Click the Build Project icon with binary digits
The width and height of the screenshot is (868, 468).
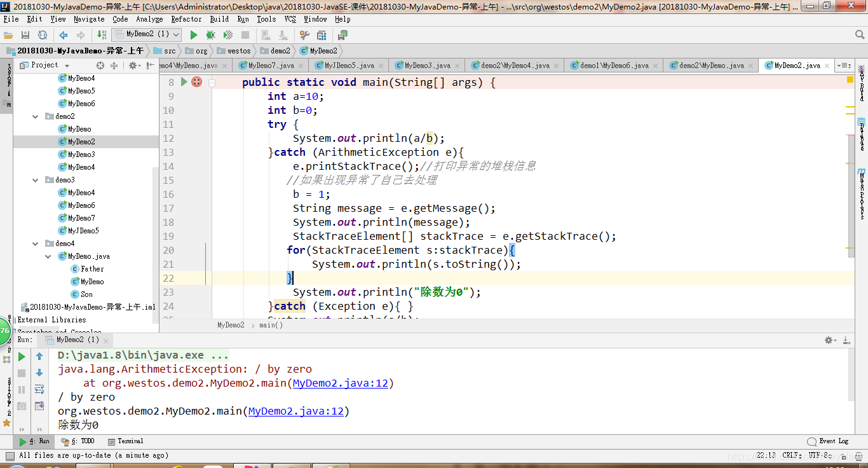[x=102, y=35]
